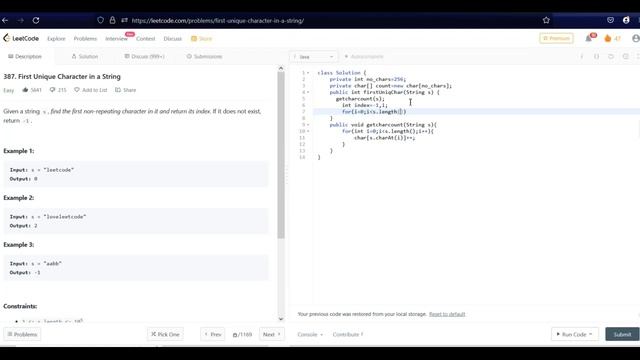
Task: Click the Reset to default link
Action: [447, 314]
